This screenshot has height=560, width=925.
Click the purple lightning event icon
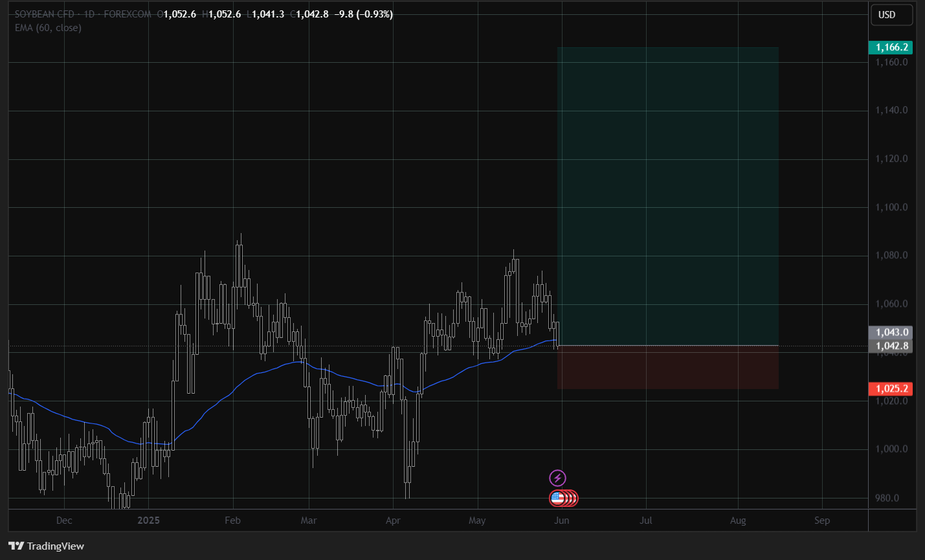557,478
